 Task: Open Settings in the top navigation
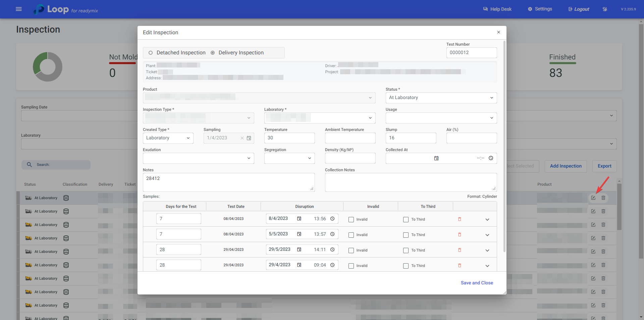click(540, 9)
